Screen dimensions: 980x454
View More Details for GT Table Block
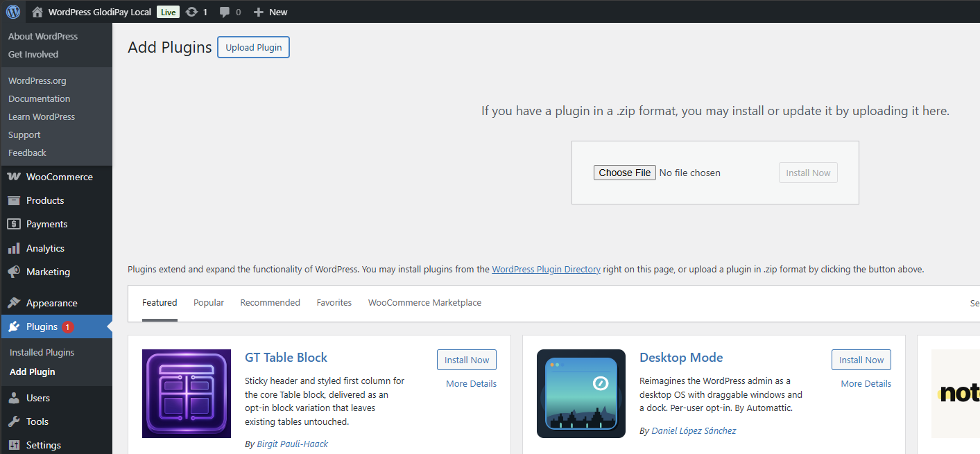[x=471, y=383]
